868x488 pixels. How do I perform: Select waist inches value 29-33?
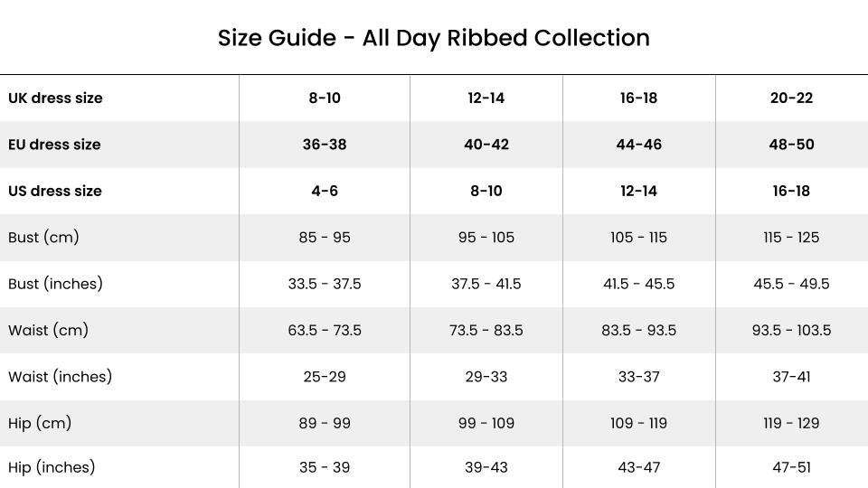pyautogui.click(x=486, y=377)
